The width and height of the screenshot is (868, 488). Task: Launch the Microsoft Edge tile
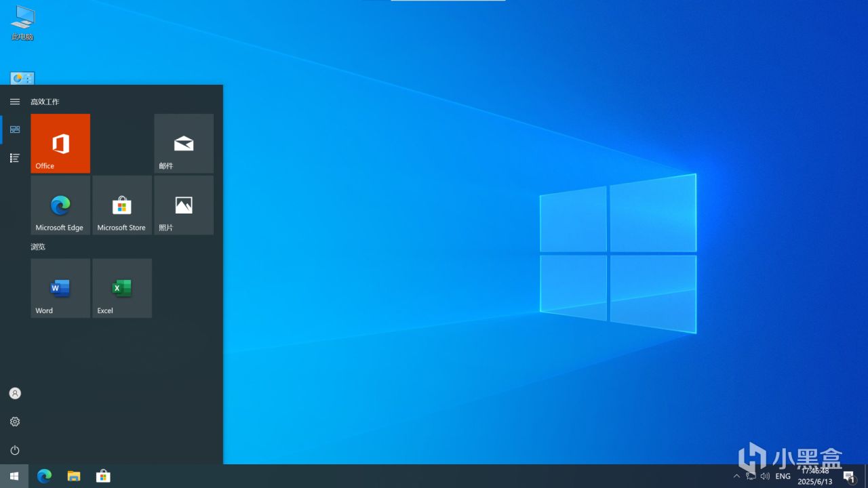coord(60,205)
